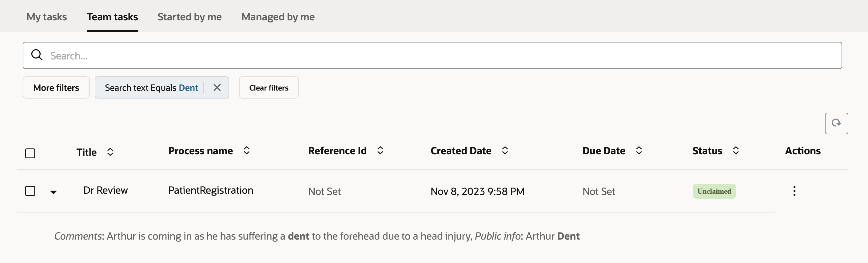Switch to My tasks tab
The width and height of the screenshot is (868, 263).
[x=47, y=17]
